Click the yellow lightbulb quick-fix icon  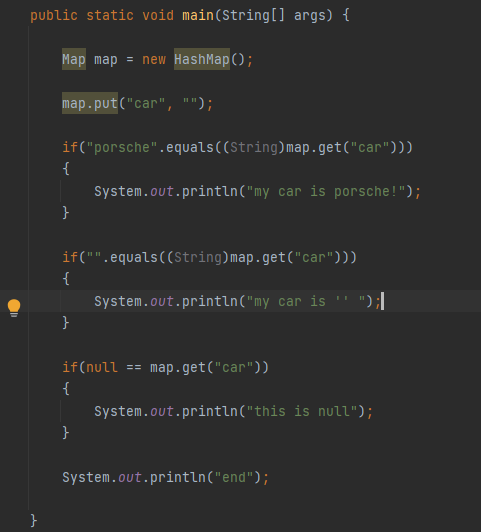pos(14,308)
